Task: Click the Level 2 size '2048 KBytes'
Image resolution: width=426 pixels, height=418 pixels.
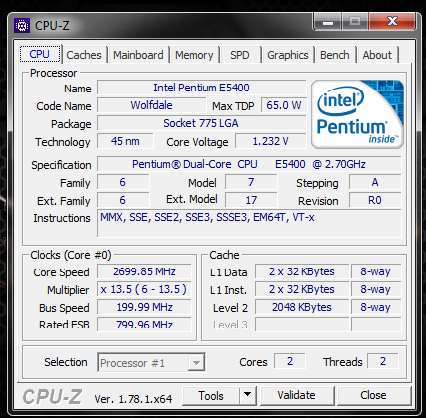Action: (x=302, y=307)
